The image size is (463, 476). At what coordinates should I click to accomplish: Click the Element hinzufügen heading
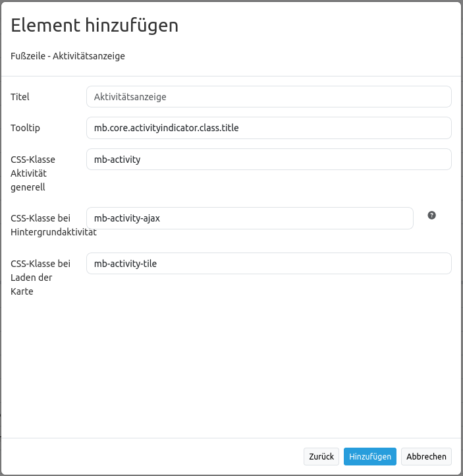click(x=95, y=26)
